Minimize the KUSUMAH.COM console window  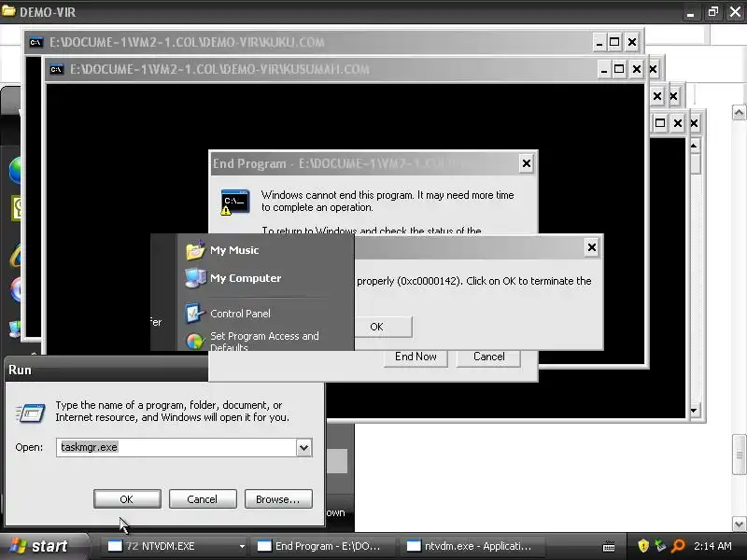[x=603, y=69]
